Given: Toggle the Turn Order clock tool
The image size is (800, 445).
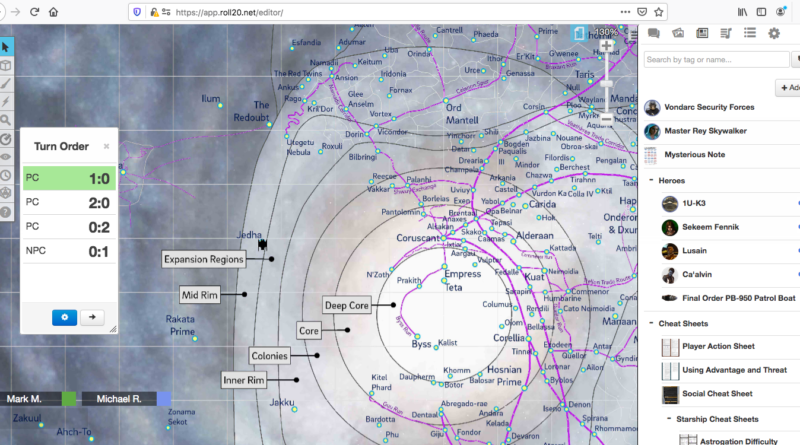Looking at the screenshot, I should pyautogui.click(x=6, y=175).
